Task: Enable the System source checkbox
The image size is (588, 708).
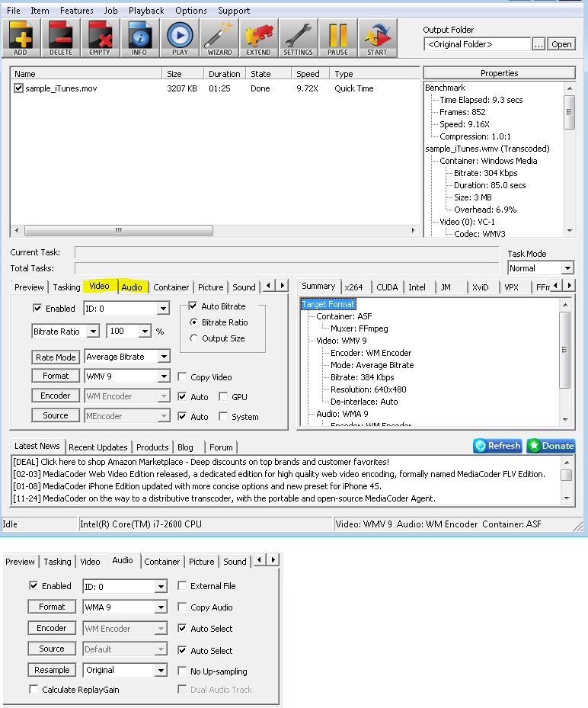Action: (x=223, y=416)
